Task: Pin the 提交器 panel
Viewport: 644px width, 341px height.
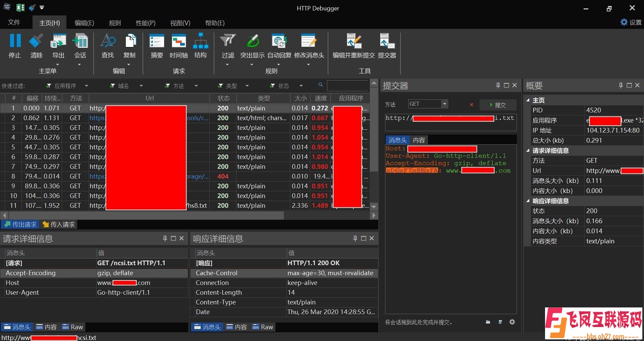Action: pyautogui.click(x=498, y=86)
